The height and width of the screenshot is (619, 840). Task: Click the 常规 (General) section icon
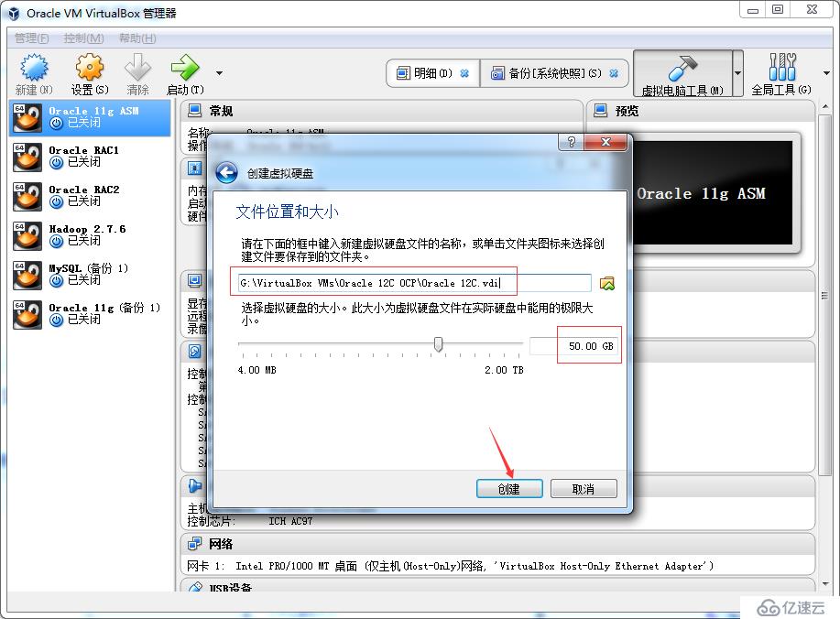194,111
